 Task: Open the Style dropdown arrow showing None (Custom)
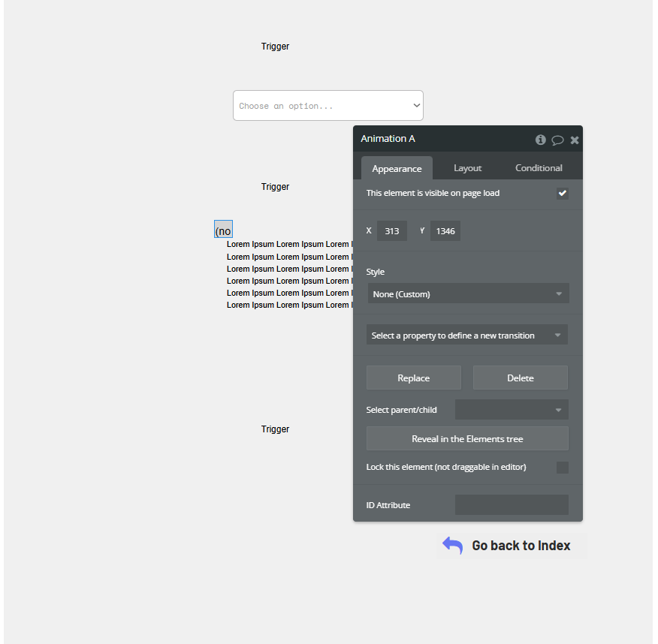(x=559, y=293)
